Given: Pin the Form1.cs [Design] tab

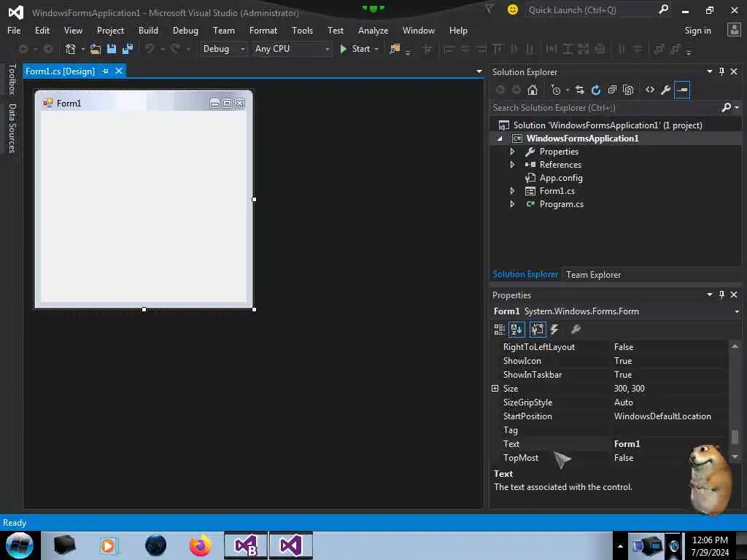Looking at the screenshot, I should [105, 71].
